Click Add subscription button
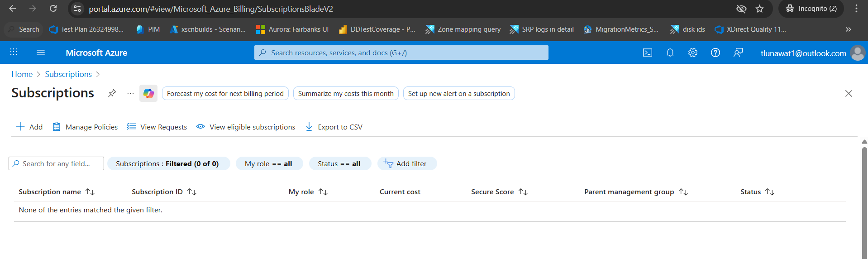Viewport: 868px width, 259px height. coord(29,127)
